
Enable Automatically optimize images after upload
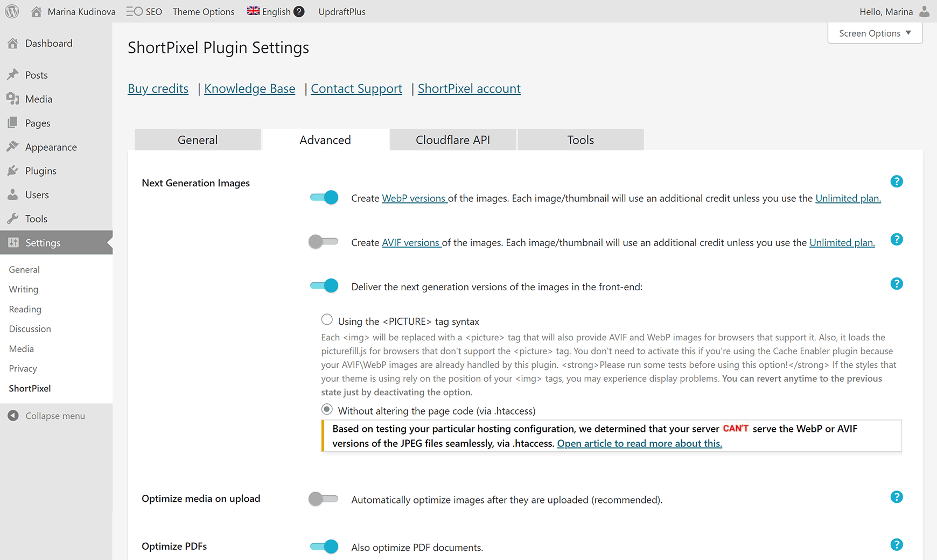click(x=323, y=499)
